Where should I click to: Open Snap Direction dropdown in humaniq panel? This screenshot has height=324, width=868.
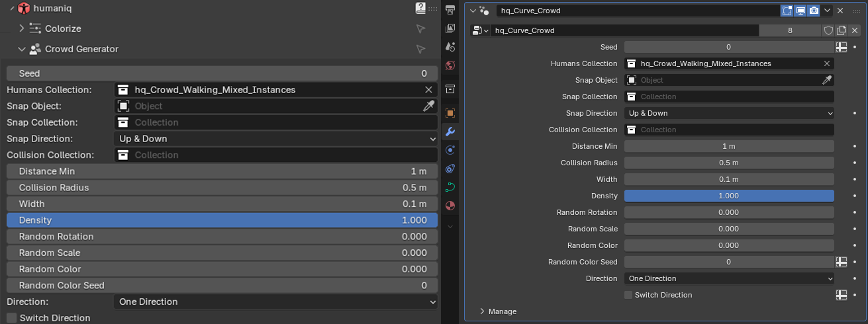(x=275, y=139)
